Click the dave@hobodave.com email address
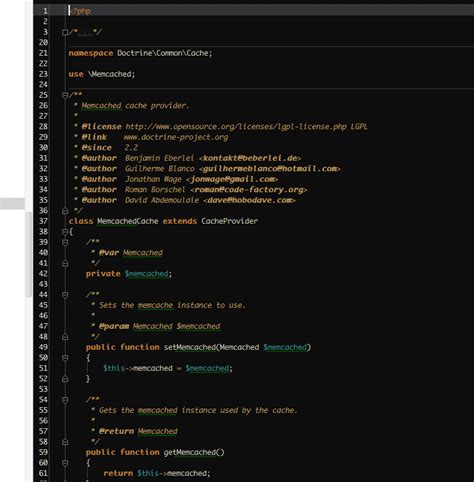The width and height of the screenshot is (474, 482). tap(249, 200)
